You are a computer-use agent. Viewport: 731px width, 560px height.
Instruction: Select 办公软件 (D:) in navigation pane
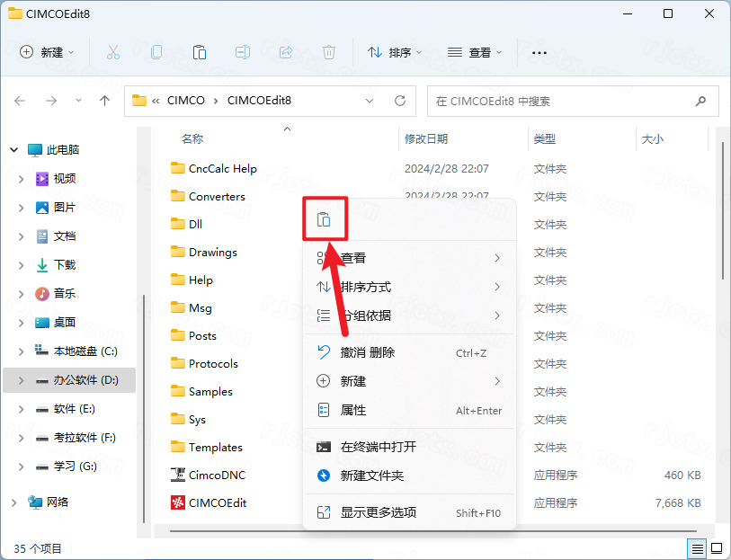69,380
